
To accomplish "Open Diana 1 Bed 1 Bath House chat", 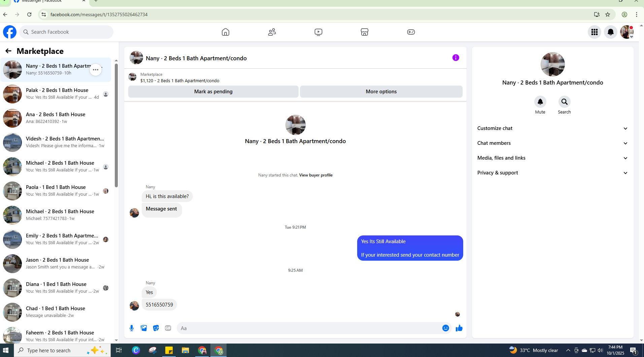I will click(x=56, y=288).
